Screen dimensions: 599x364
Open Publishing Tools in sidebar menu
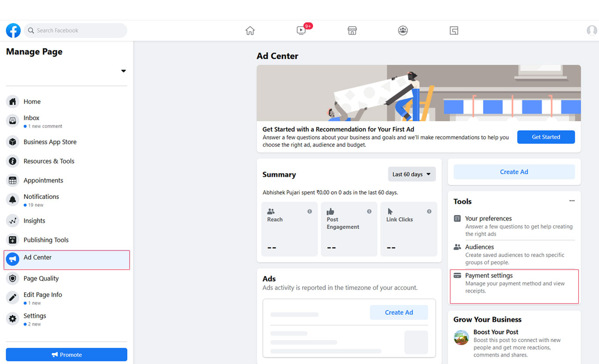coord(46,240)
